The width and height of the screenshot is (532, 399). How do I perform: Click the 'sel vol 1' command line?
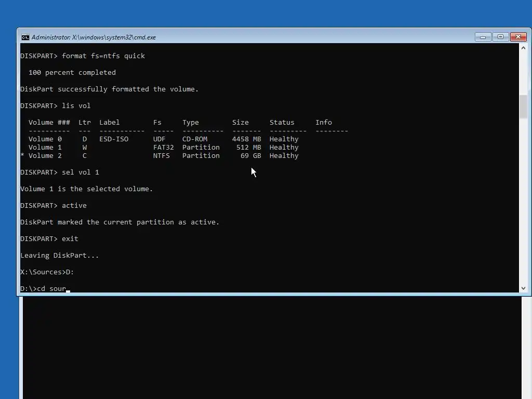click(60, 172)
